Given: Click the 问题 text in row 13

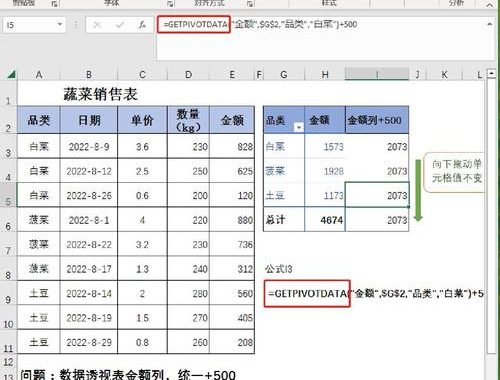Looking at the screenshot, I should pyautogui.click(x=128, y=375).
